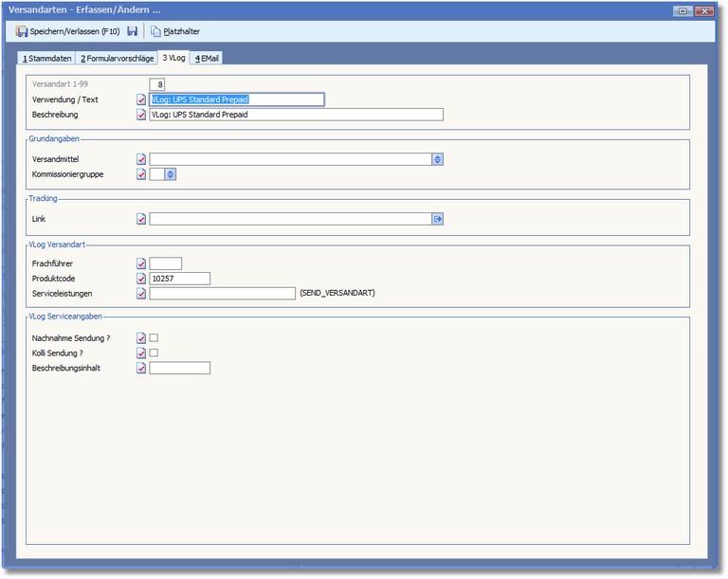Open the Tracking Link arrow icon
Image resolution: width=728 pixels, height=579 pixels.
(x=438, y=219)
